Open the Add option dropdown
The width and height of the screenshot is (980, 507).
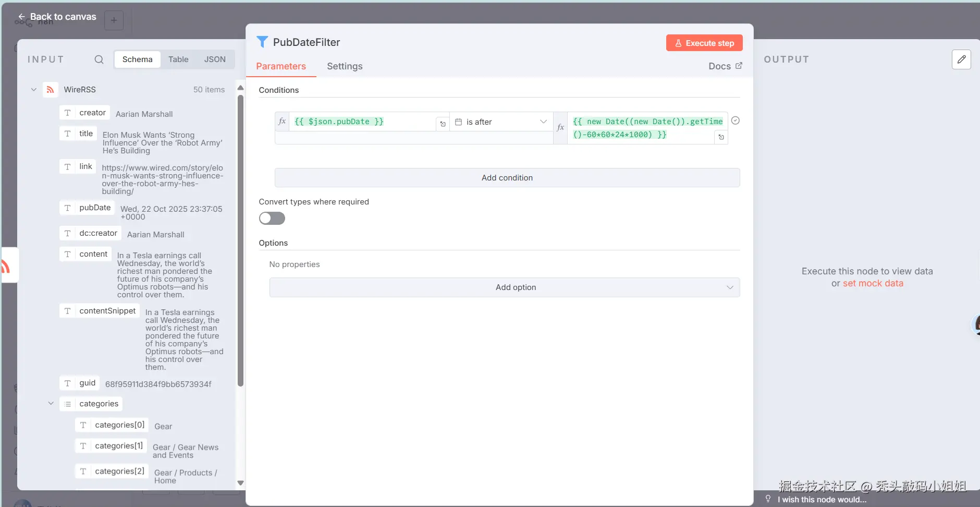point(505,287)
